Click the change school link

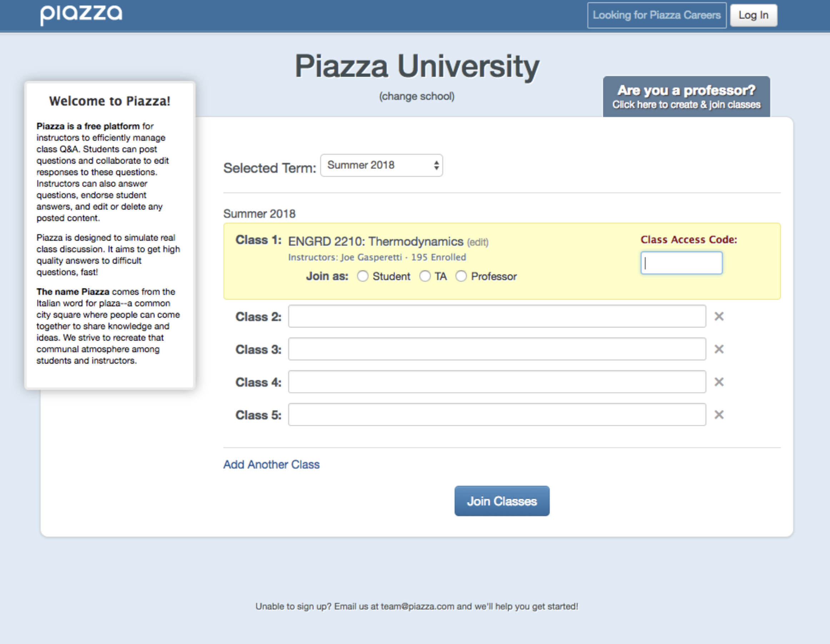coord(416,96)
